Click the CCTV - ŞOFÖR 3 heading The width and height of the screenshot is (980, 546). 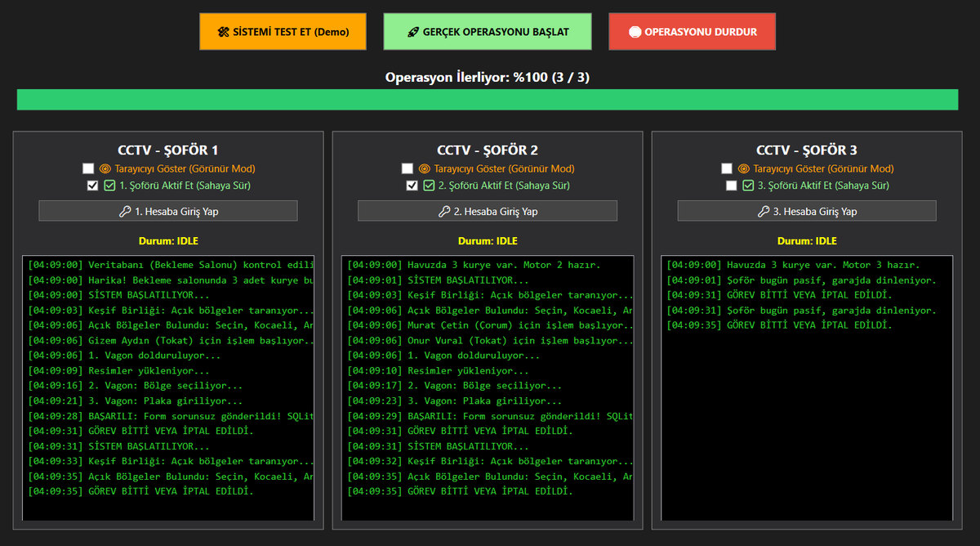[807, 150]
